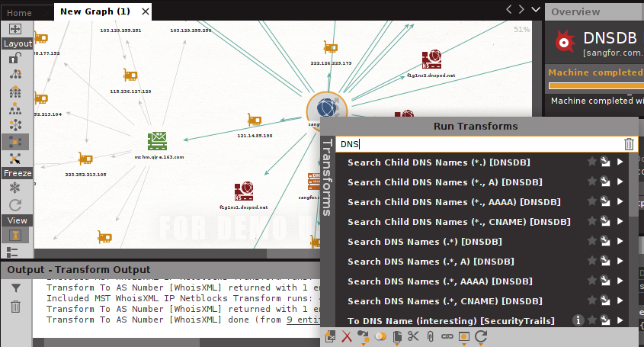Clear output with the trash icon
The image size is (644, 347).
click(x=15, y=307)
